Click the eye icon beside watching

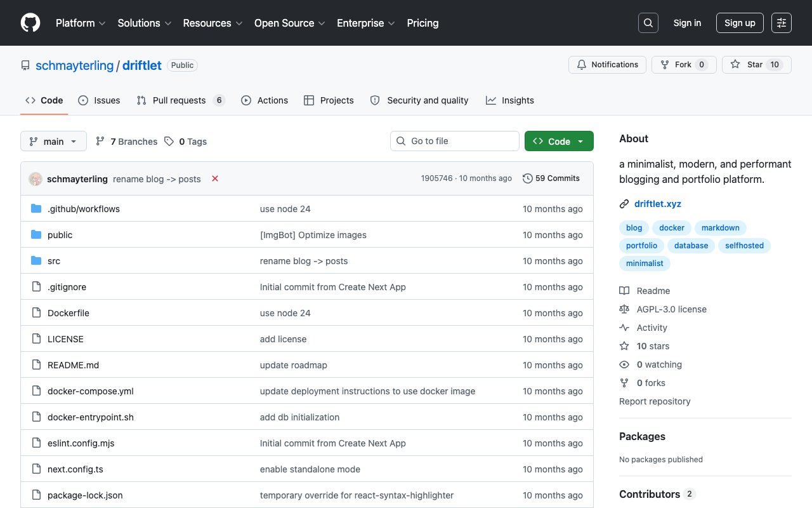(624, 364)
